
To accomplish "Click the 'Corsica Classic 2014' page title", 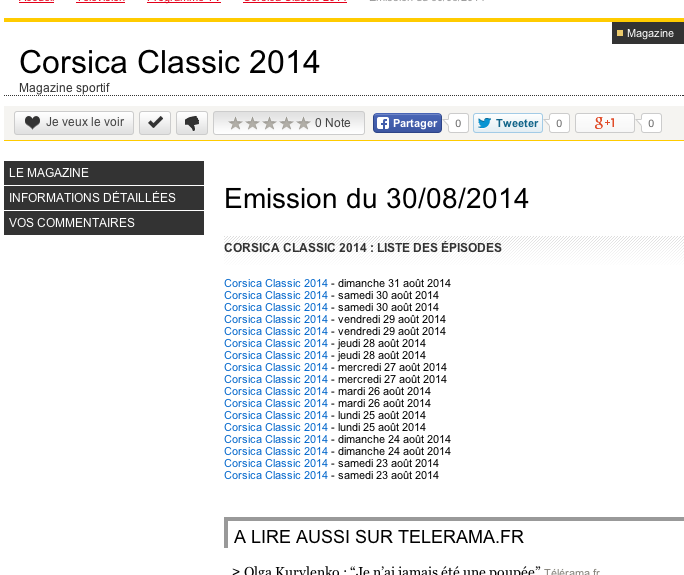I will point(170,62).
